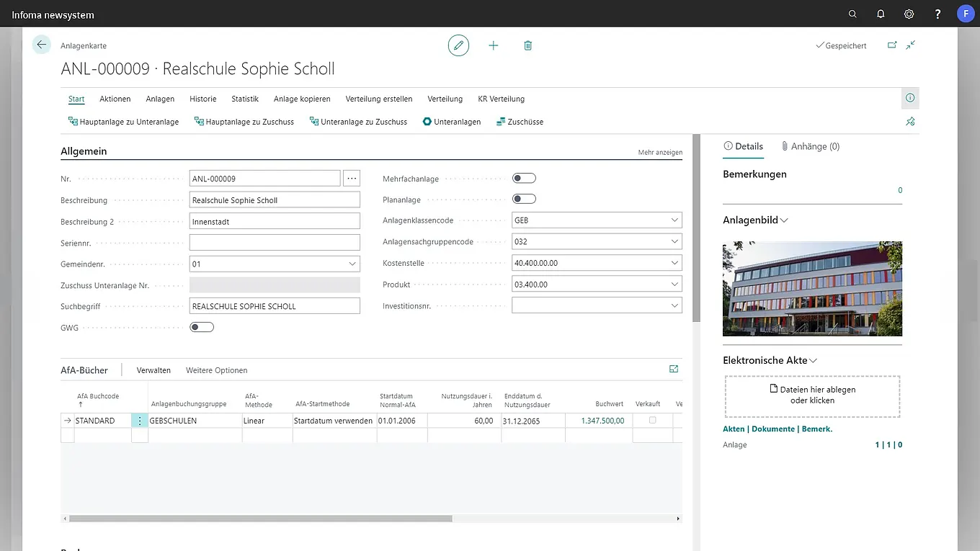
Task: Open page in new window icon
Action: click(x=892, y=45)
